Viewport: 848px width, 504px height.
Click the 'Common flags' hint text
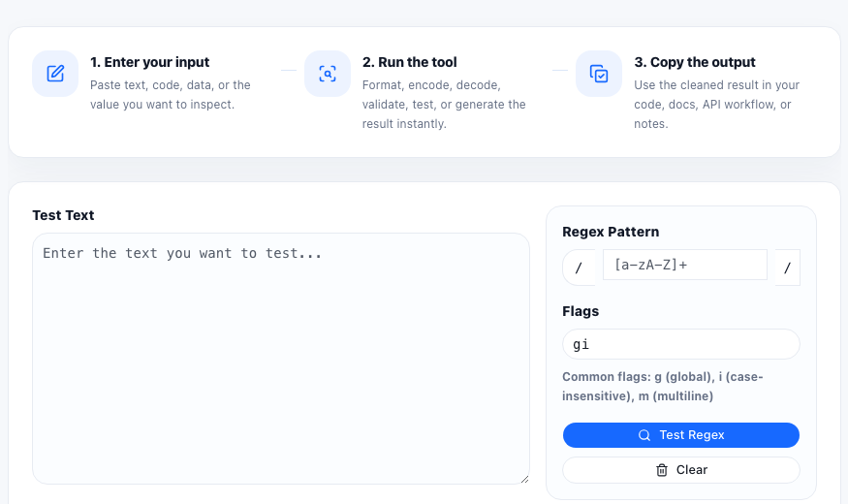663,387
